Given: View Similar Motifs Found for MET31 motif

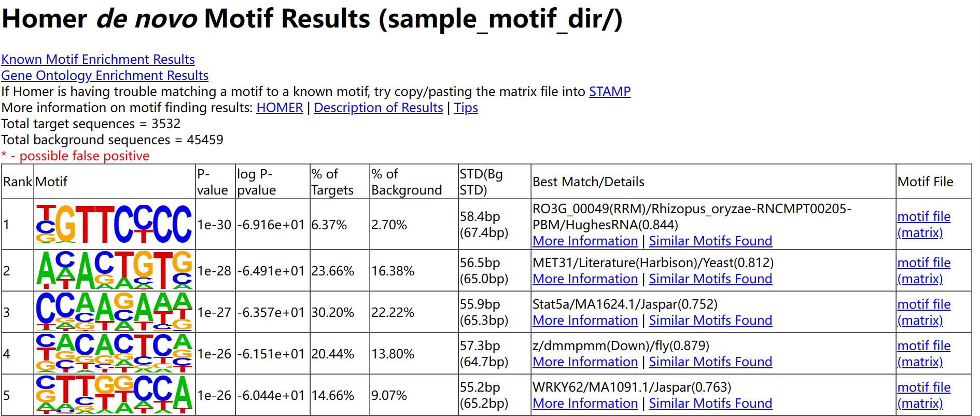Looking at the screenshot, I should click(710, 279).
